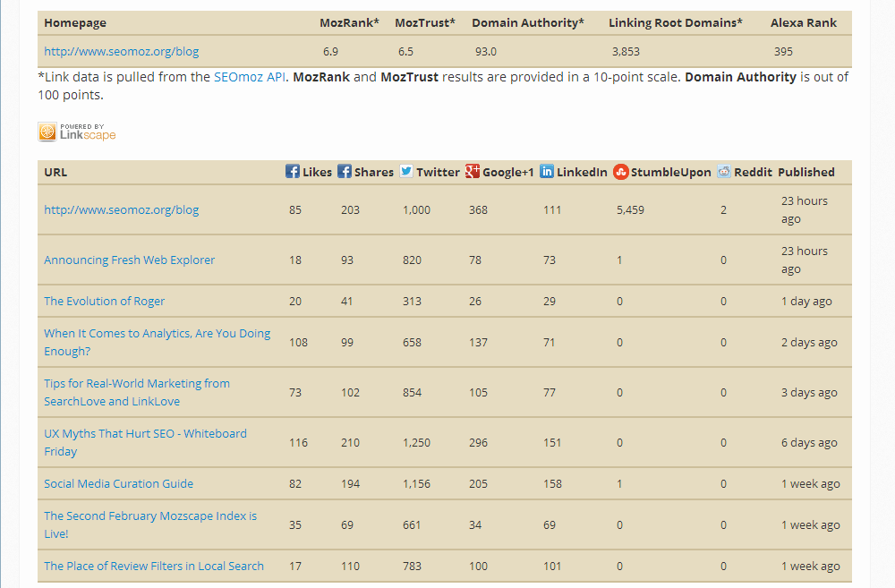Click the Domain Authority column header
This screenshot has height=588, width=895.
528,22
